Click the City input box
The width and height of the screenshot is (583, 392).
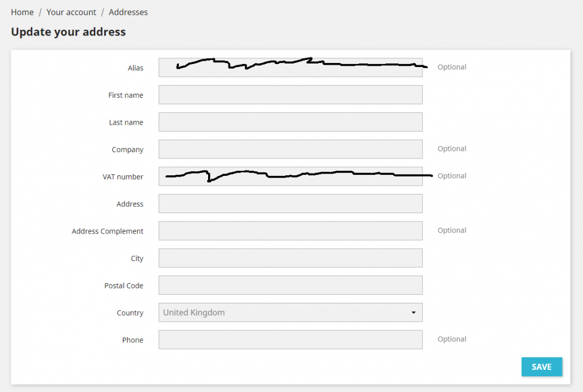click(x=290, y=258)
